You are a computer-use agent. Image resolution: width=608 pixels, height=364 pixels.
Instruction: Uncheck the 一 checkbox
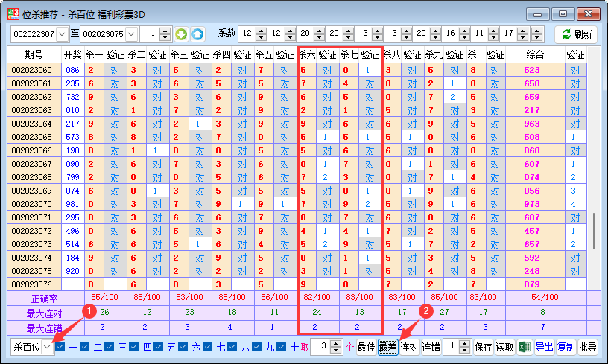tap(60, 347)
